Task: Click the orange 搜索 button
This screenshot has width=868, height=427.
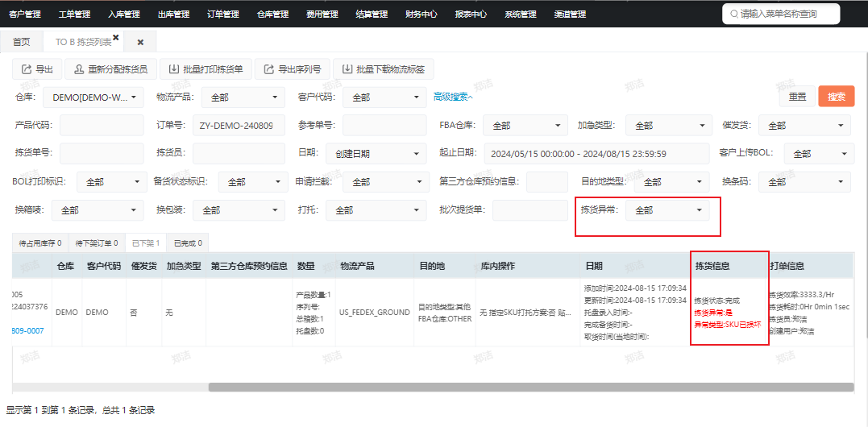Action: point(837,97)
